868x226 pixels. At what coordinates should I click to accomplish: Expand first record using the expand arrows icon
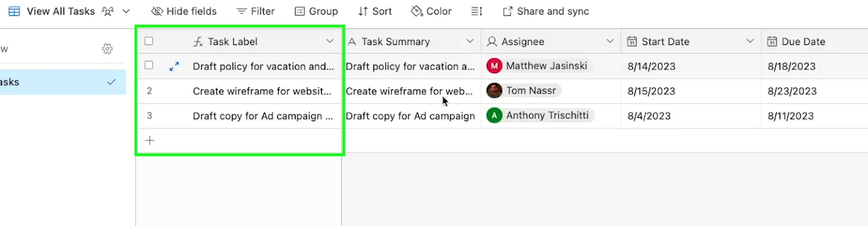pyautogui.click(x=174, y=66)
